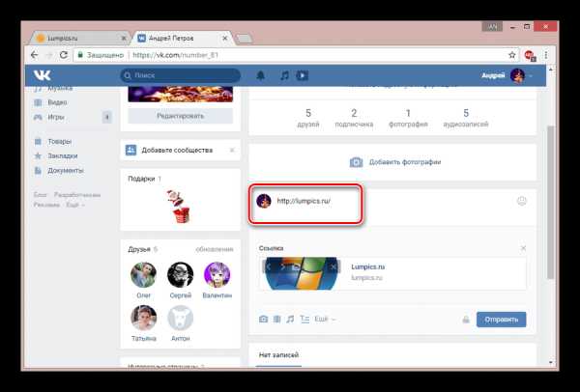This screenshot has height=392, width=580.
Task: Attach a video using film icon below post
Action: 276,319
